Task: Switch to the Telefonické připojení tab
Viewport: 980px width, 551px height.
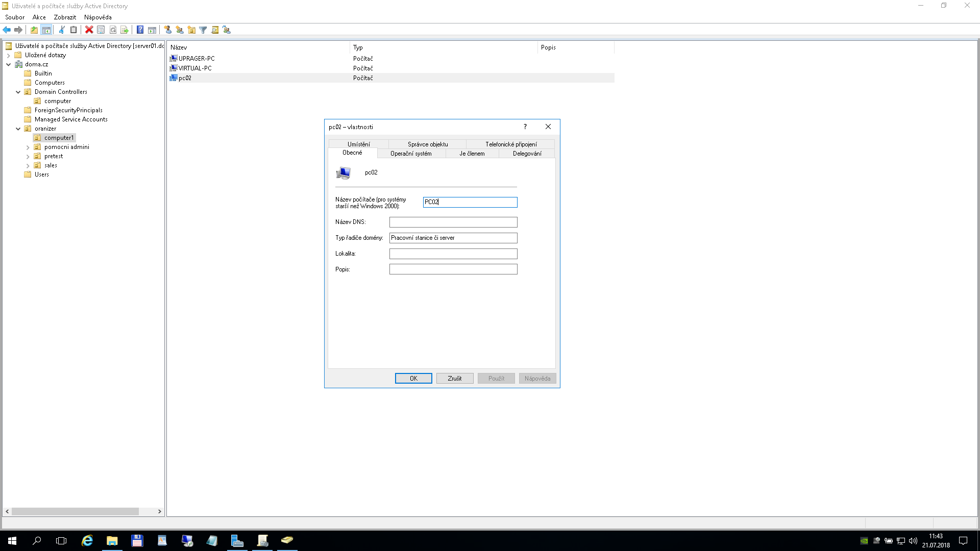Action: click(511, 144)
